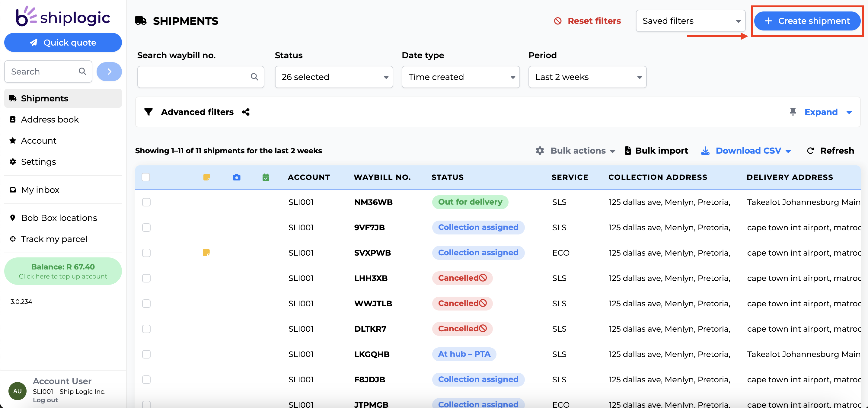Screen dimensions: 868x408
Task: Click the paper plane icon on Quick quote
Action: [x=34, y=43]
